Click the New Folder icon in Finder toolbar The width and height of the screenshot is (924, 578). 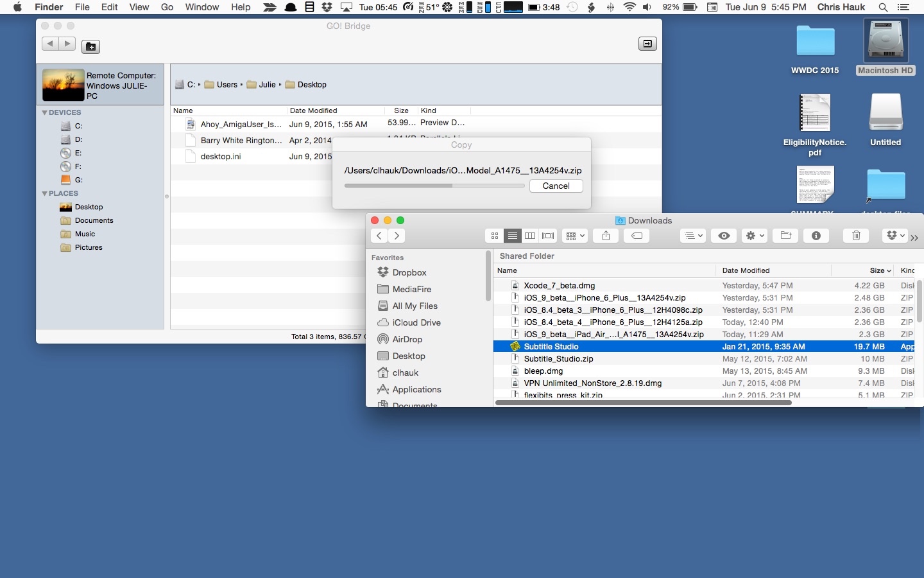[785, 236]
